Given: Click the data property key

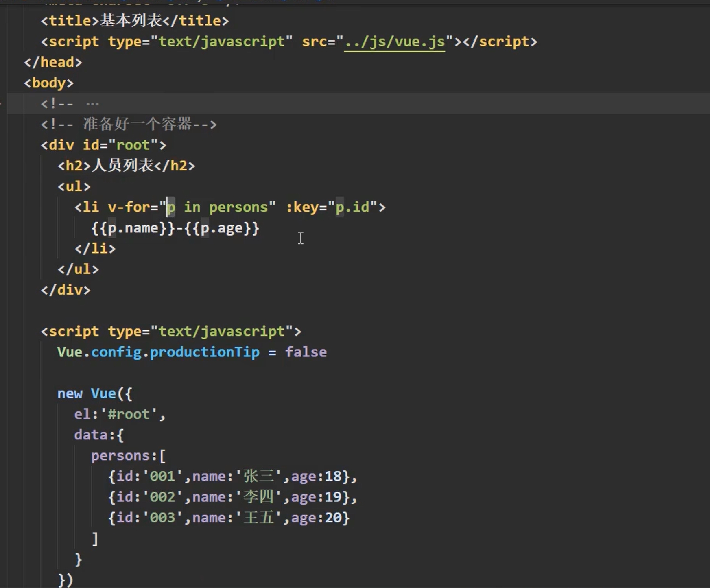Looking at the screenshot, I should 91,435.
